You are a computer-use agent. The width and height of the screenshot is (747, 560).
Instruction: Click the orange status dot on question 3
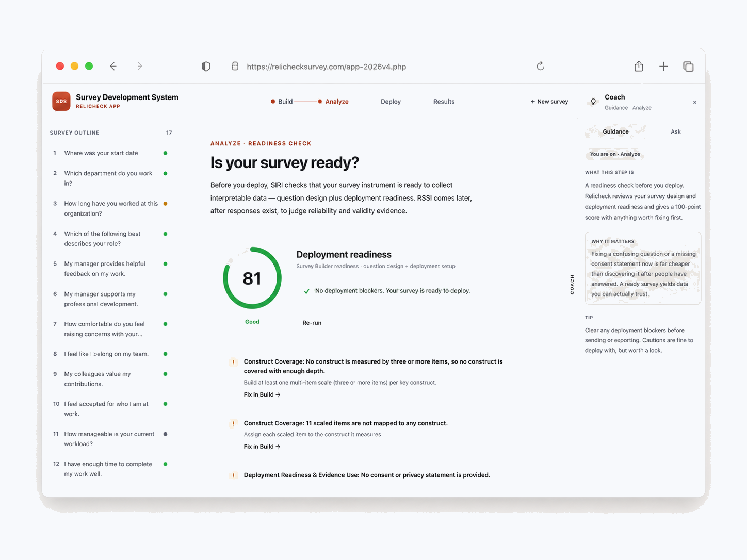(165, 204)
